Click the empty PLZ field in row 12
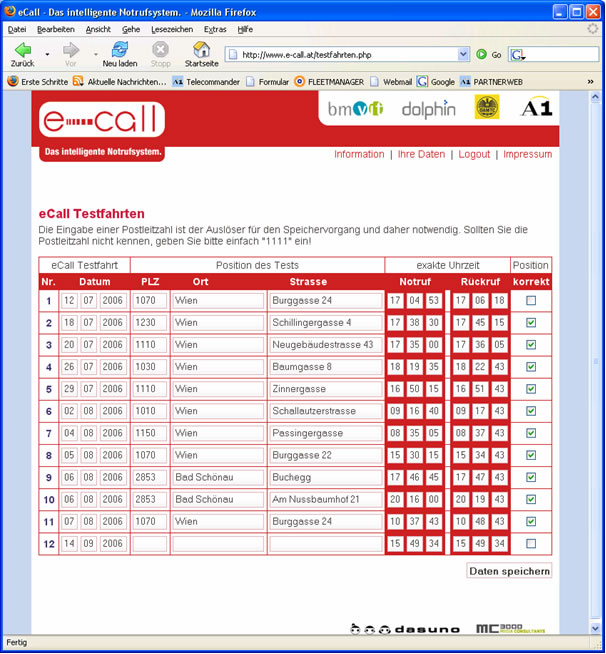606x654 pixels. coord(150,544)
